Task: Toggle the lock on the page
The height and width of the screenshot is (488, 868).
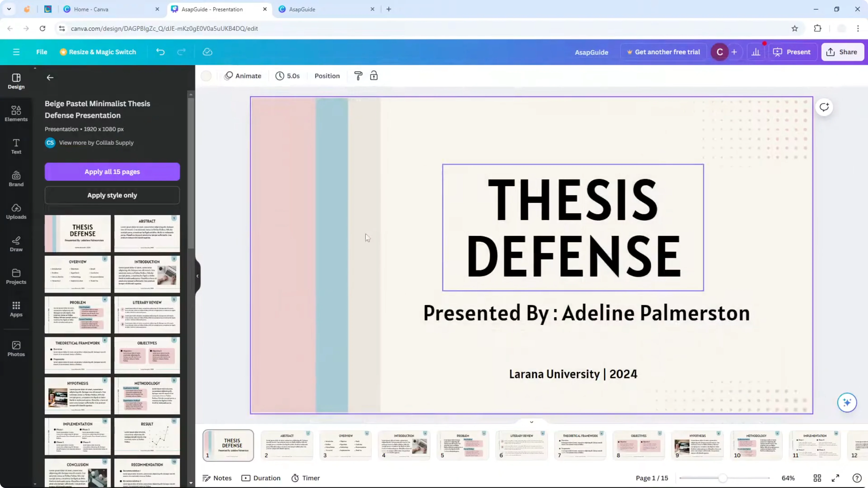Action: pos(374,76)
